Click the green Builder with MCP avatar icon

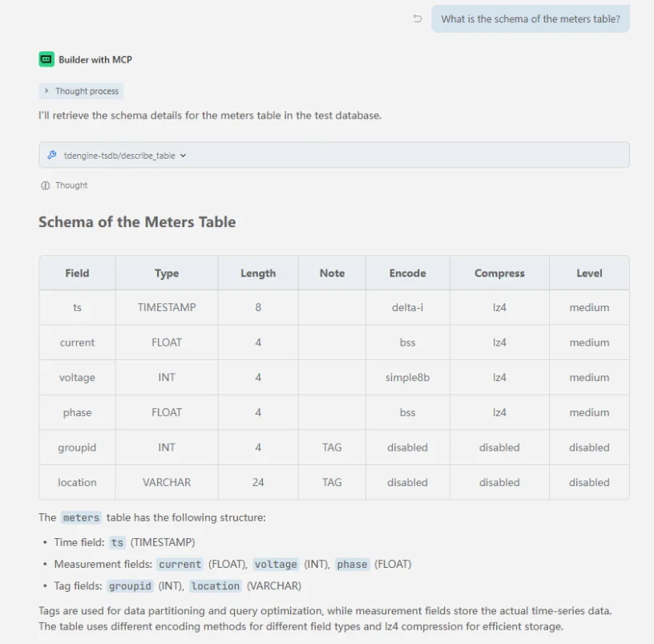pyautogui.click(x=46, y=59)
